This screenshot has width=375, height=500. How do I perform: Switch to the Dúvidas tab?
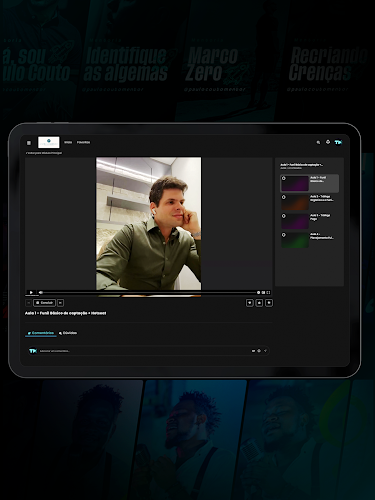click(x=68, y=333)
